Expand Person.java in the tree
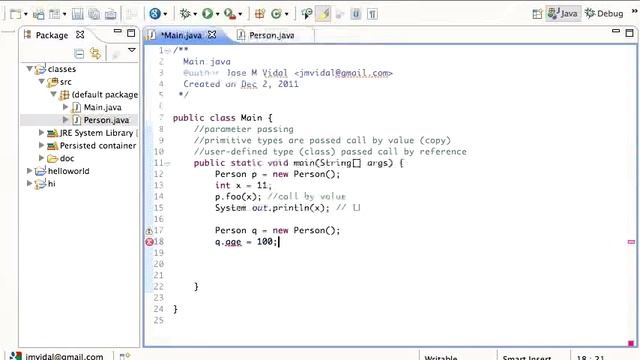Image resolution: width=640 pixels, height=360 pixels. (65, 120)
